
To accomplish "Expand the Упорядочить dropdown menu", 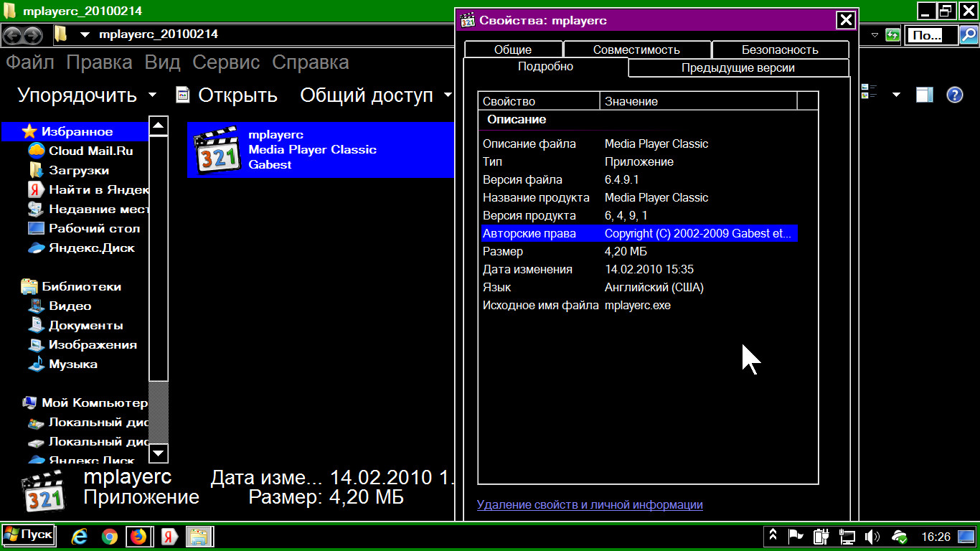I will coord(152,95).
